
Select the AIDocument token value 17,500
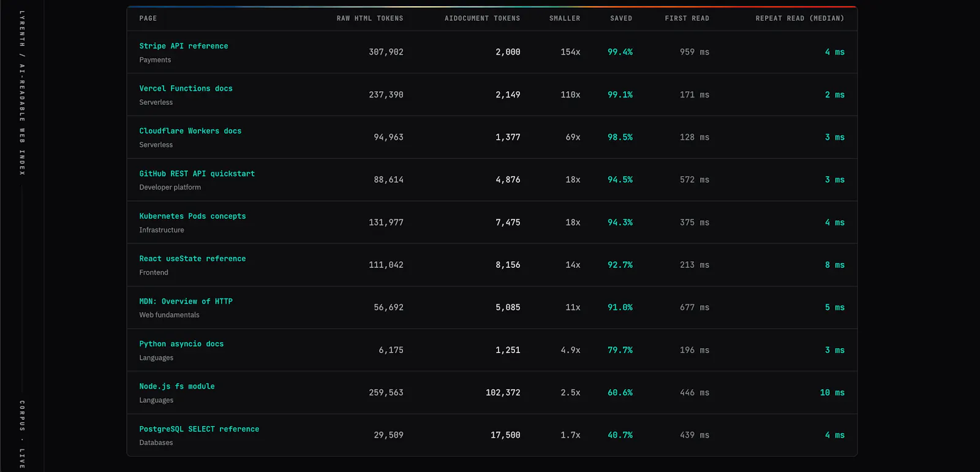pyautogui.click(x=505, y=435)
